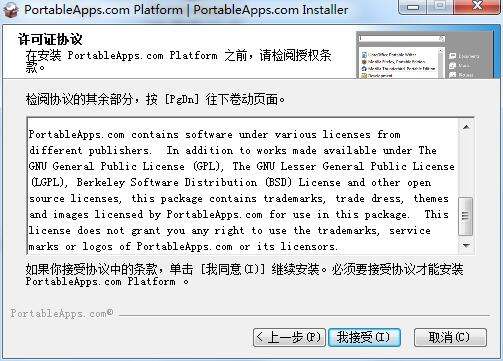Click the disabled maximize window button

tap(440, 7)
